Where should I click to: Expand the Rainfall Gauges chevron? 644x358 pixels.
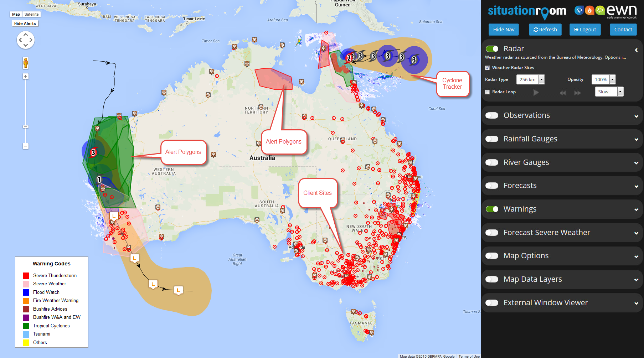(636, 140)
